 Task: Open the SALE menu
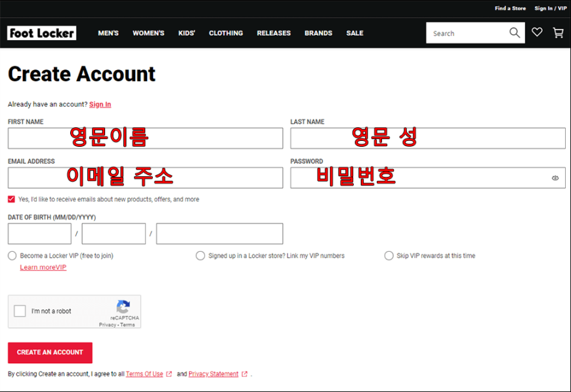[x=354, y=33]
